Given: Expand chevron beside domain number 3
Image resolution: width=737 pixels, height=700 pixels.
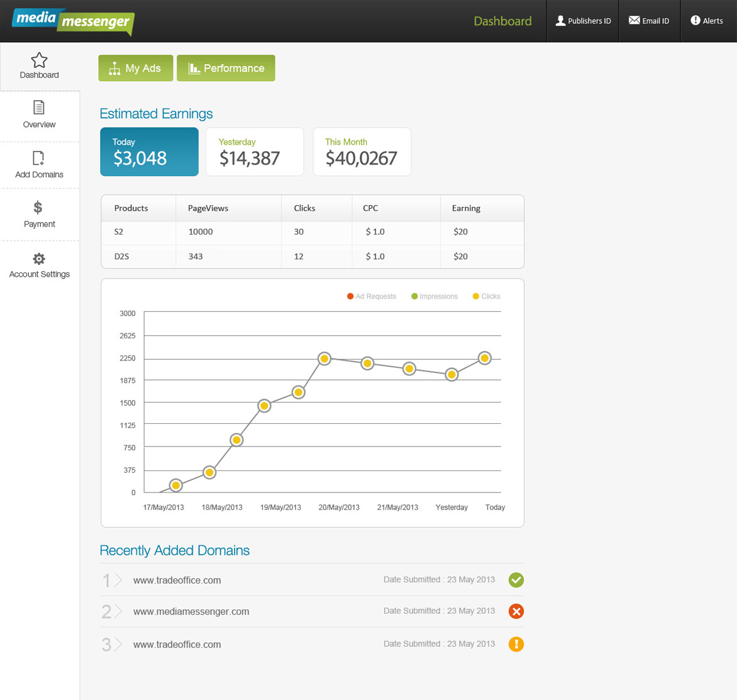Looking at the screenshot, I should coord(118,644).
